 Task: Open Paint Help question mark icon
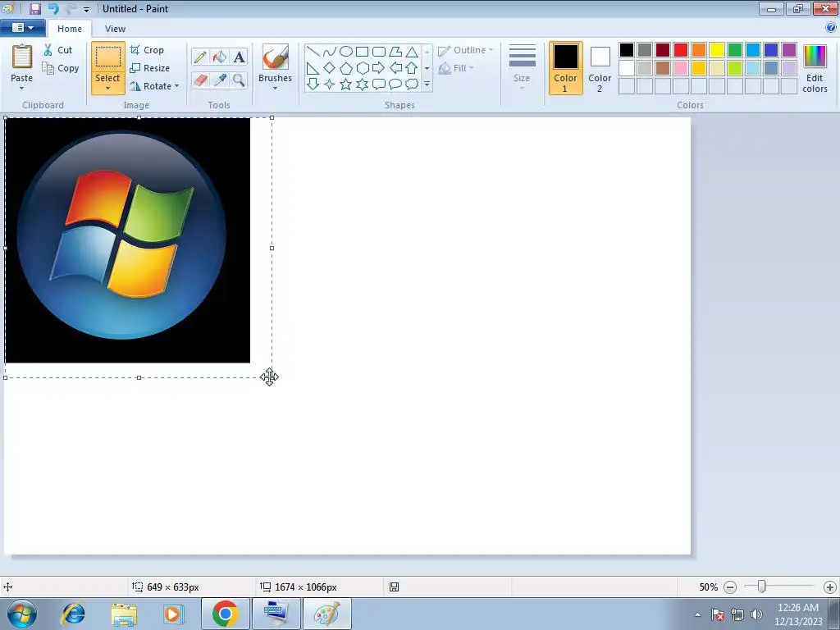pyautogui.click(x=831, y=27)
